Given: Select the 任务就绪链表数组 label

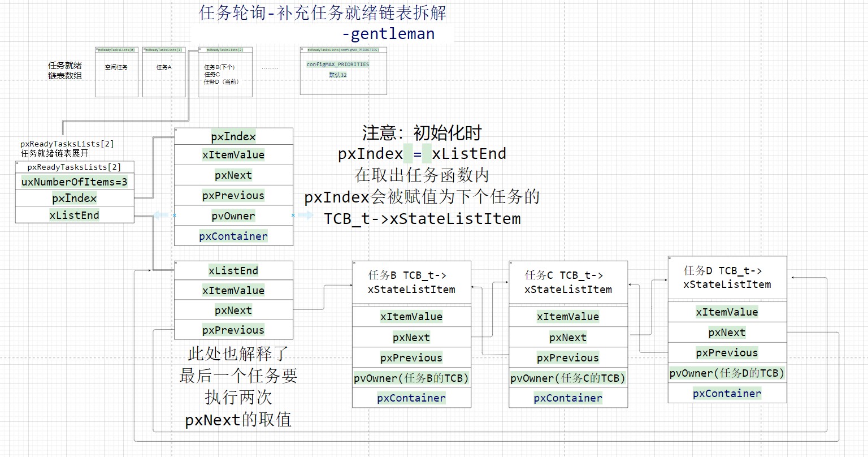Looking at the screenshot, I should point(65,71).
